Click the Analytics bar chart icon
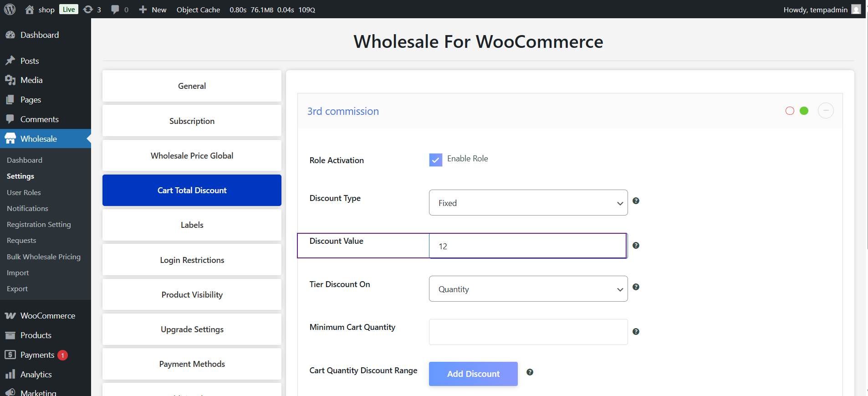 tap(10, 375)
